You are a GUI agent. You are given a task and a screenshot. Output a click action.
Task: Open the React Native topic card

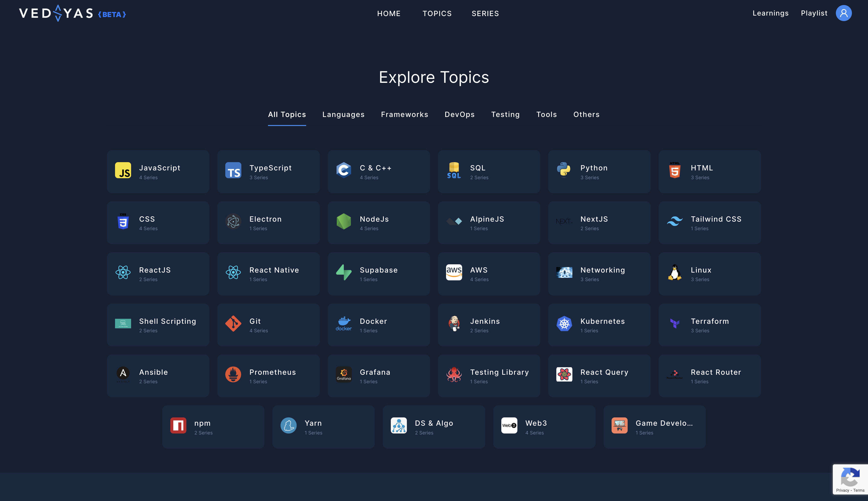click(x=268, y=274)
